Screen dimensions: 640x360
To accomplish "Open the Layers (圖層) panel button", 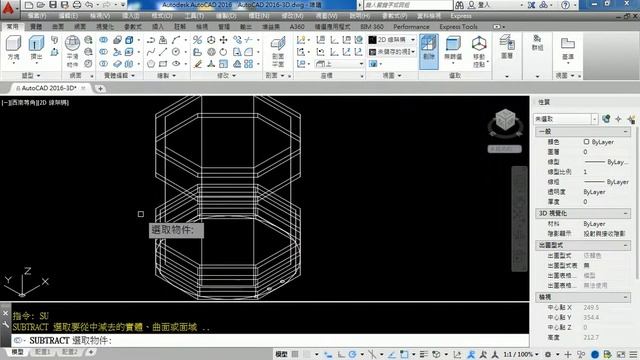I will point(507,47).
